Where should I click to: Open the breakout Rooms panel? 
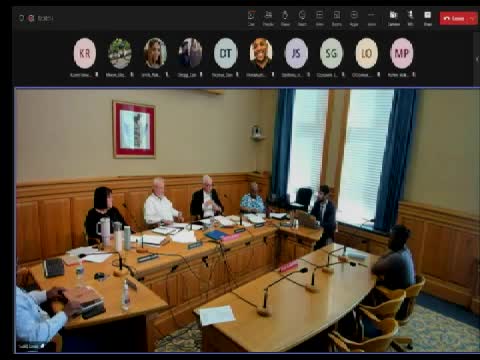(336, 18)
